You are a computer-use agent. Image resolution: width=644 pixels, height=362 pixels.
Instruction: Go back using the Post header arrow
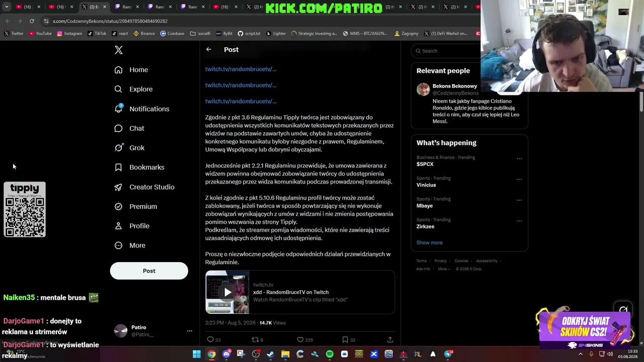209,49
